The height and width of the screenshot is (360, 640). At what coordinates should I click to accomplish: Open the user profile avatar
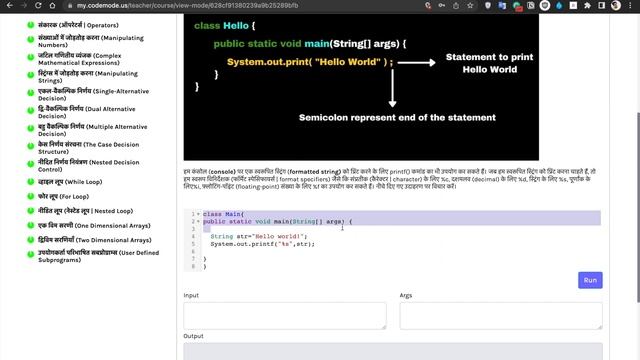click(616, 5)
